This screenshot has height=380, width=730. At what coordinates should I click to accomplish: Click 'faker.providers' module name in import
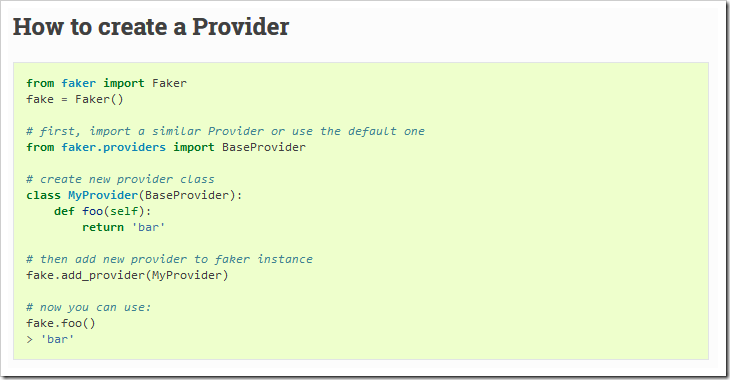point(114,147)
